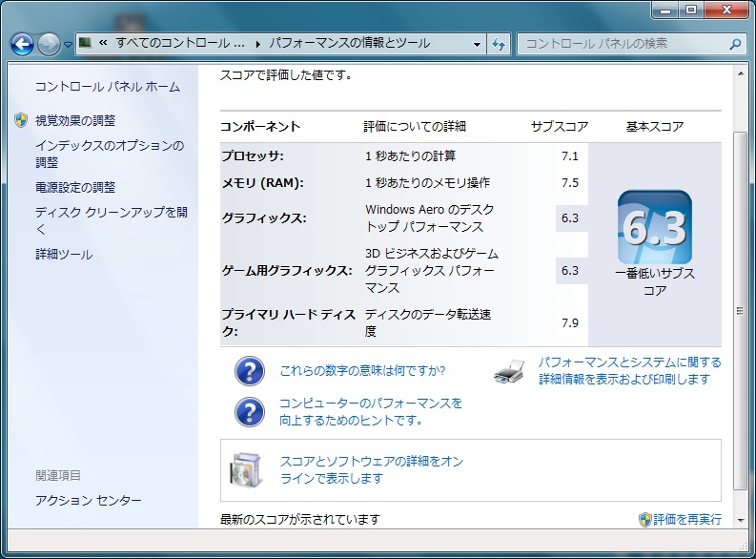Click the 7.1 processor subscore

coord(570,155)
